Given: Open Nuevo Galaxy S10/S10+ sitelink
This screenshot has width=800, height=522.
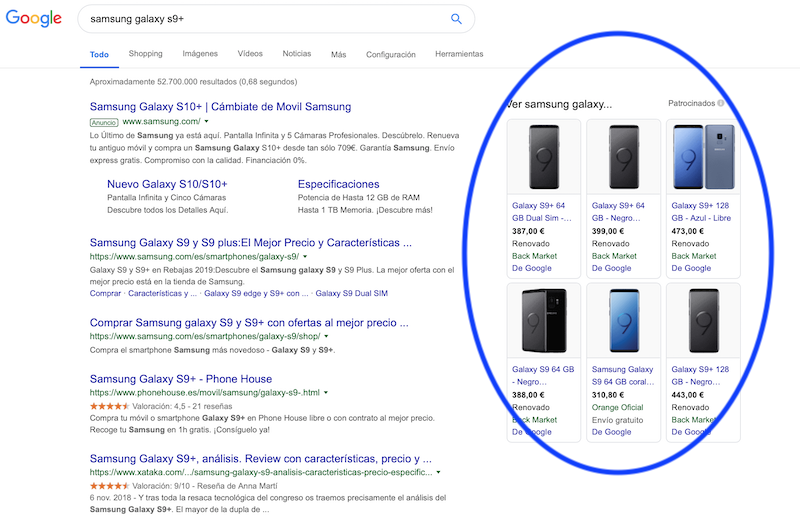Looking at the screenshot, I should [167, 184].
